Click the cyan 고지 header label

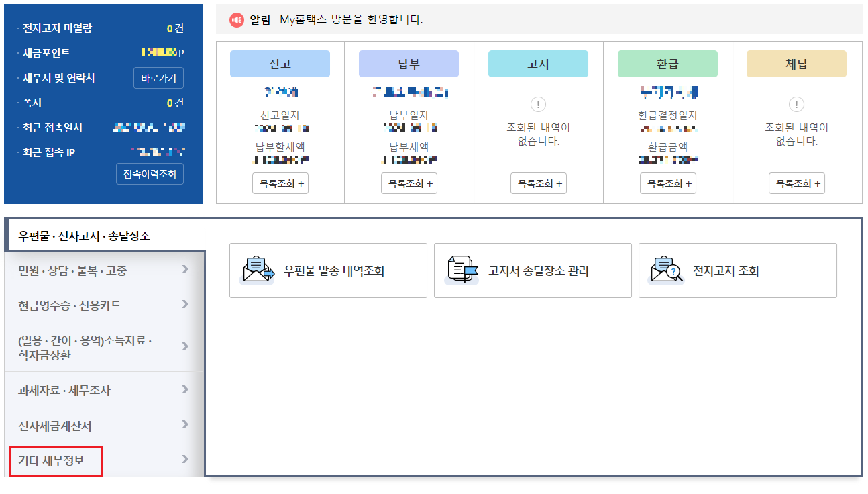click(x=538, y=64)
